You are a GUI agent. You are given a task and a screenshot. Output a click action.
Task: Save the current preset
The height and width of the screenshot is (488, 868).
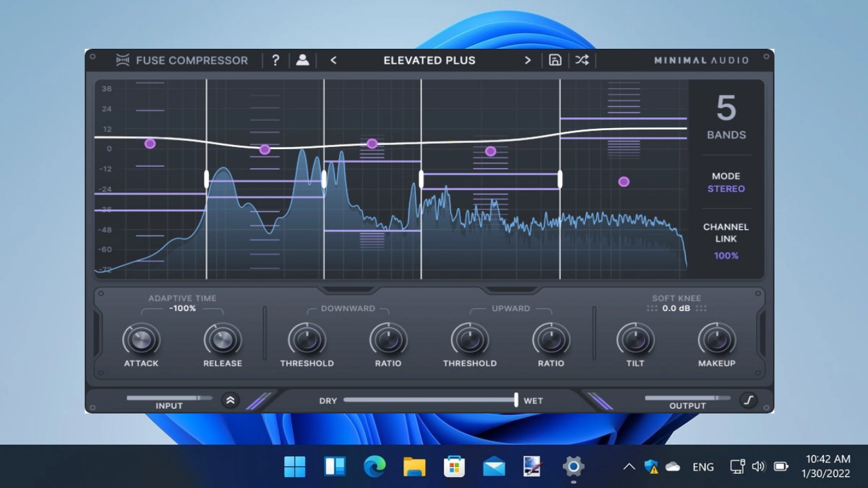tap(555, 60)
